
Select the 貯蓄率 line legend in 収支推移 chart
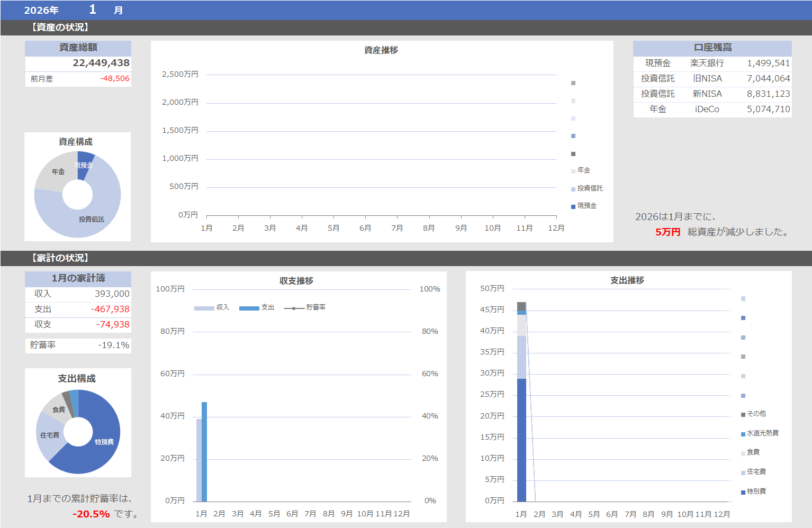305,307
